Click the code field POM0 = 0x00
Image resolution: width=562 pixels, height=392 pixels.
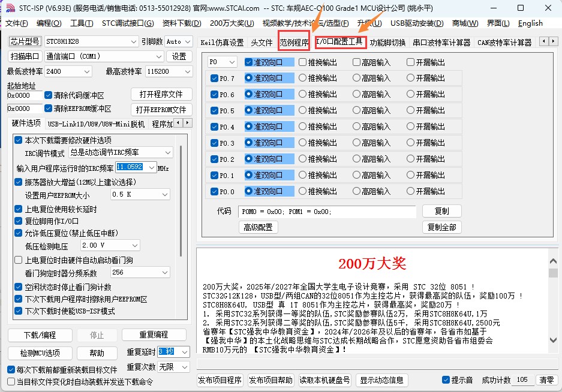(327, 212)
